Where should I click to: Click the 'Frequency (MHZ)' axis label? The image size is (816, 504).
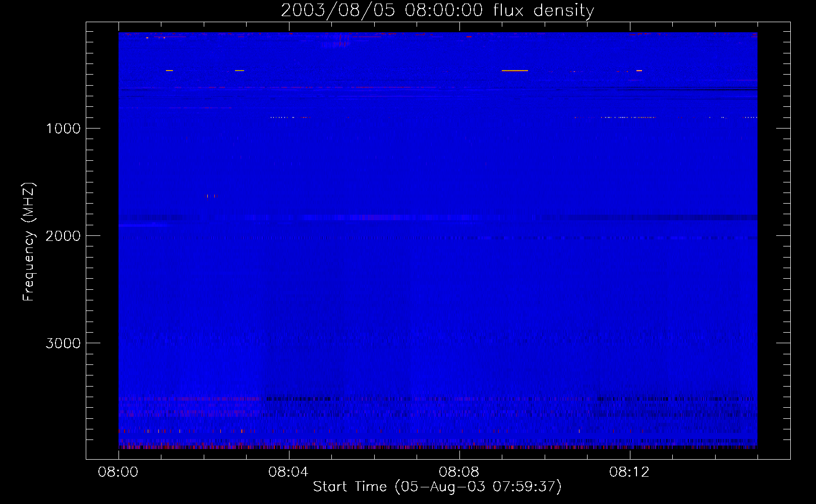click(29, 242)
